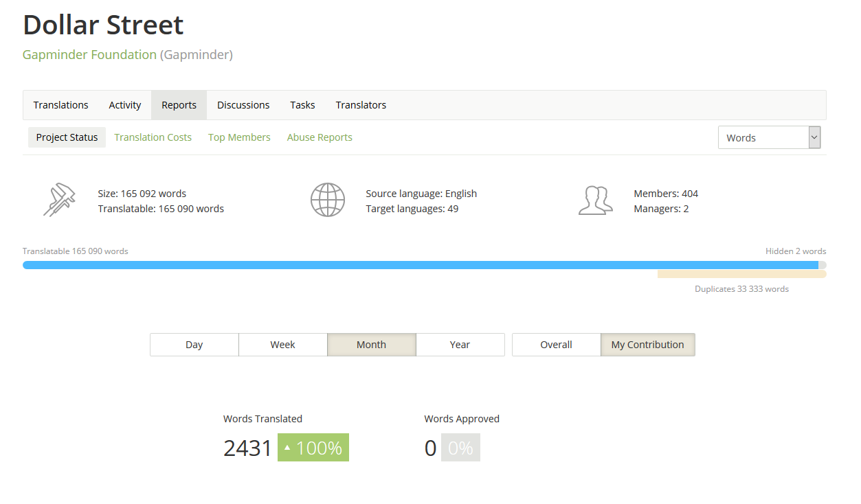Image resolution: width=861 pixels, height=504 pixels.
Task: Open the Words unit dropdown
Action: [x=770, y=137]
